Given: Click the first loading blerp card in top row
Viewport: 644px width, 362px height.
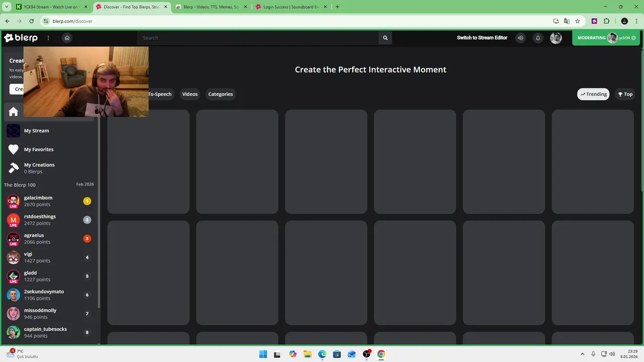Looking at the screenshot, I should 148,162.
